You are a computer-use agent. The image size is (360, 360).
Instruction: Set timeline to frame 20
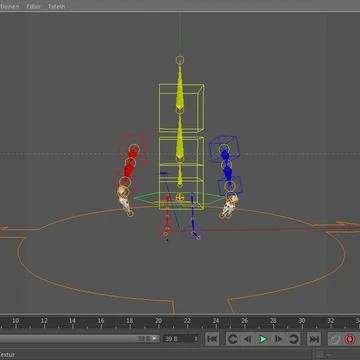click(158, 321)
